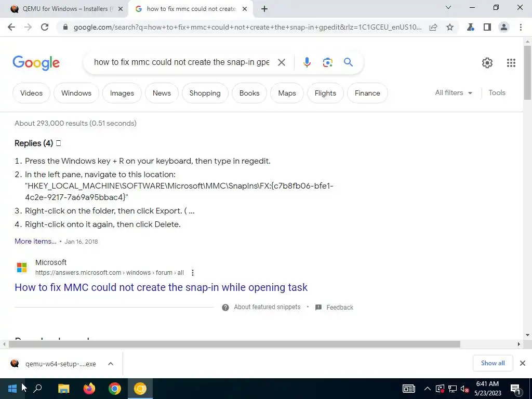Filter results by News
The width and height of the screenshot is (532, 399).
(162, 94)
